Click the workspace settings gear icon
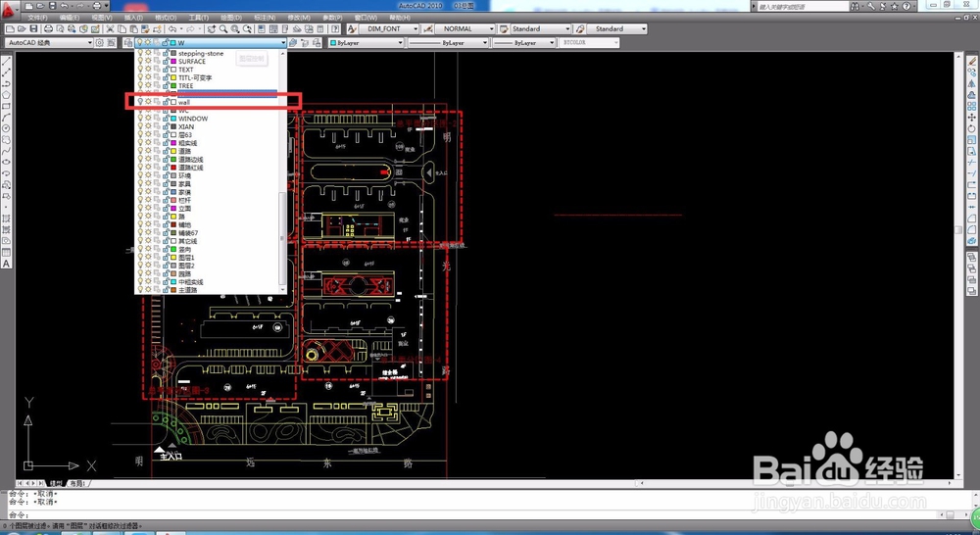 pos(99,42)
